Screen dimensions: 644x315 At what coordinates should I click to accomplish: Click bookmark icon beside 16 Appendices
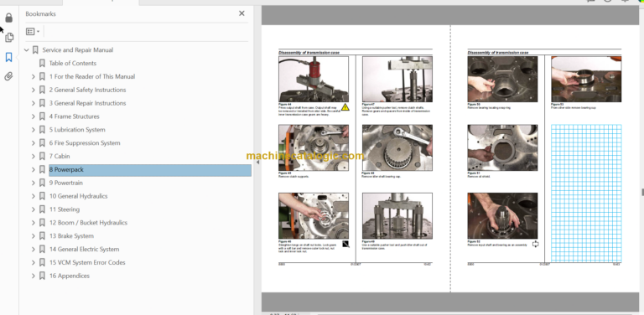pos(42,276)
